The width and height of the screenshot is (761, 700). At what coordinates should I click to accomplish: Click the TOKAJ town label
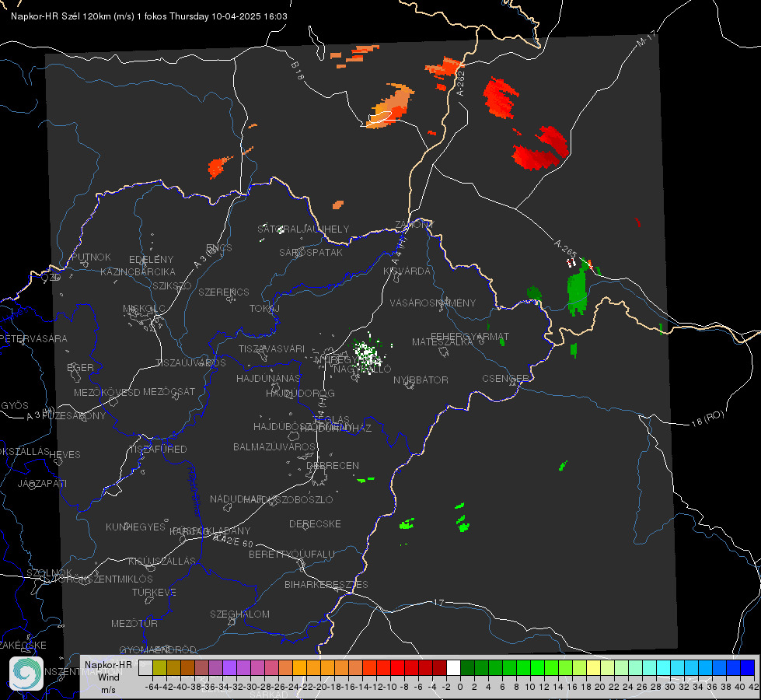(x=264, y=309)
